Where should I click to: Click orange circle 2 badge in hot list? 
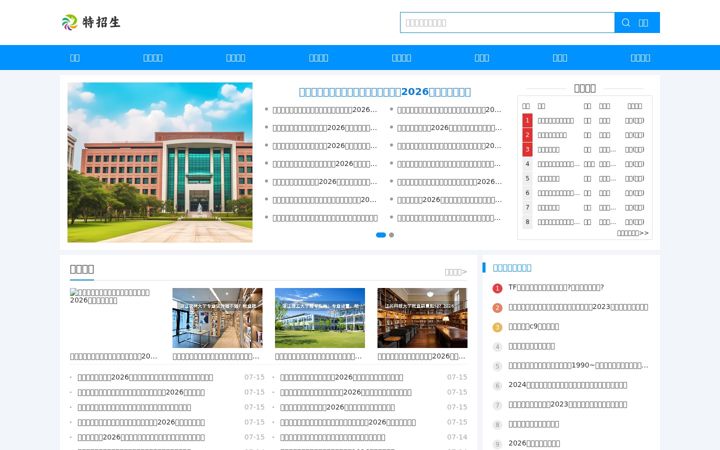point(497,308)
